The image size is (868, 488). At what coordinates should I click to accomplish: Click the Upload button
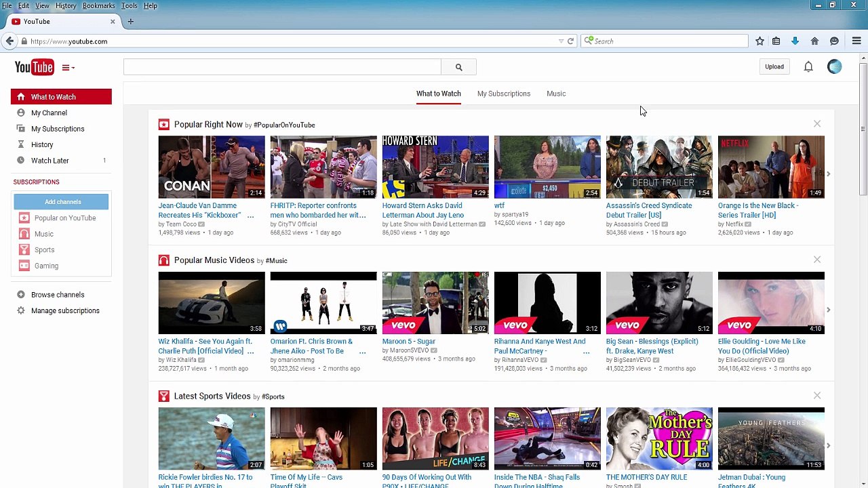click(774, 66)
